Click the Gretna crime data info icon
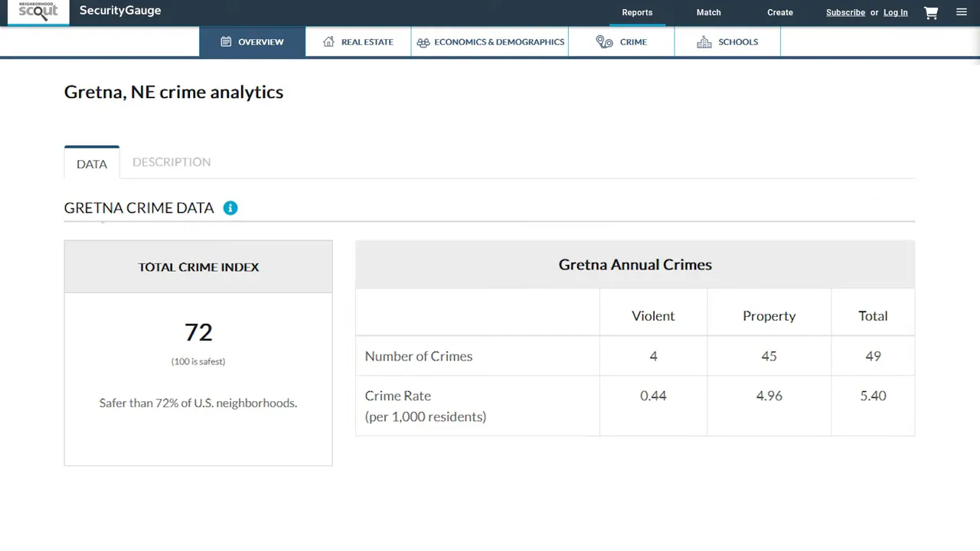980x551 pixels. (x=230, y=208)
